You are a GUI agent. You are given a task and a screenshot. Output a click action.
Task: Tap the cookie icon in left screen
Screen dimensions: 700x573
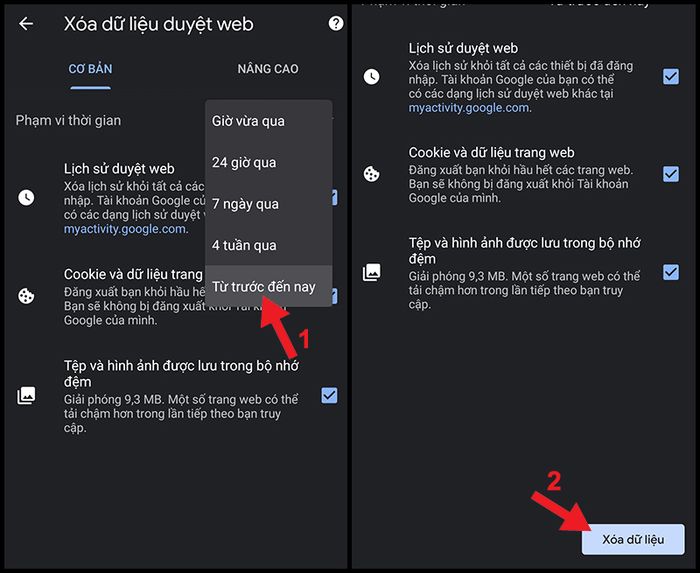pyautogui.click(x=26, y=295)
